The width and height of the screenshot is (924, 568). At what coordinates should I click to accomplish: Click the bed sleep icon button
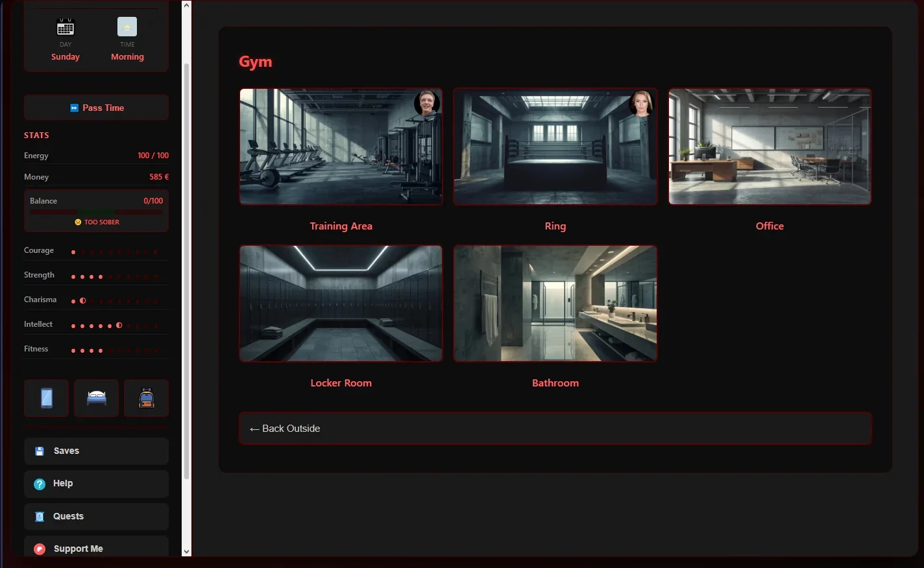[x=97, y=398]
